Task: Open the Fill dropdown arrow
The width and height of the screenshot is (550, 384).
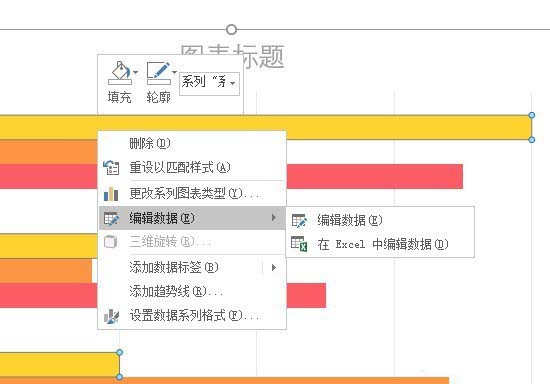Action: (136, 73)
